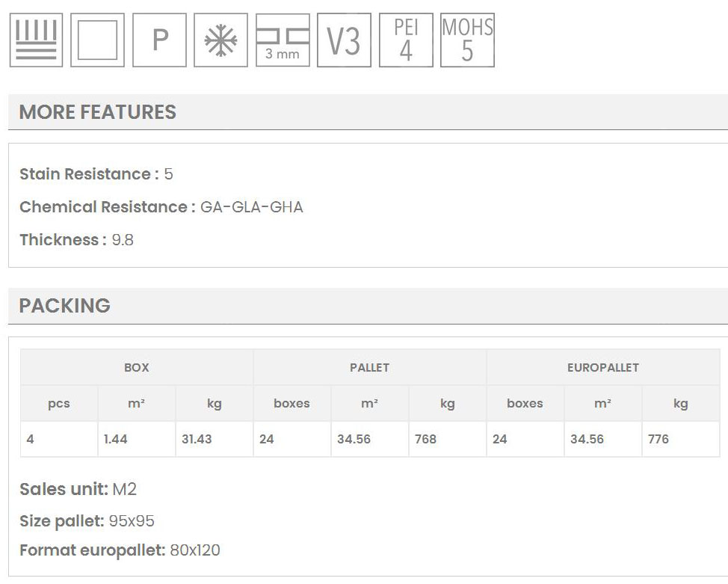Click the MORE FEATURES section header
728x584 pixels.
click(x=98, y=112)
